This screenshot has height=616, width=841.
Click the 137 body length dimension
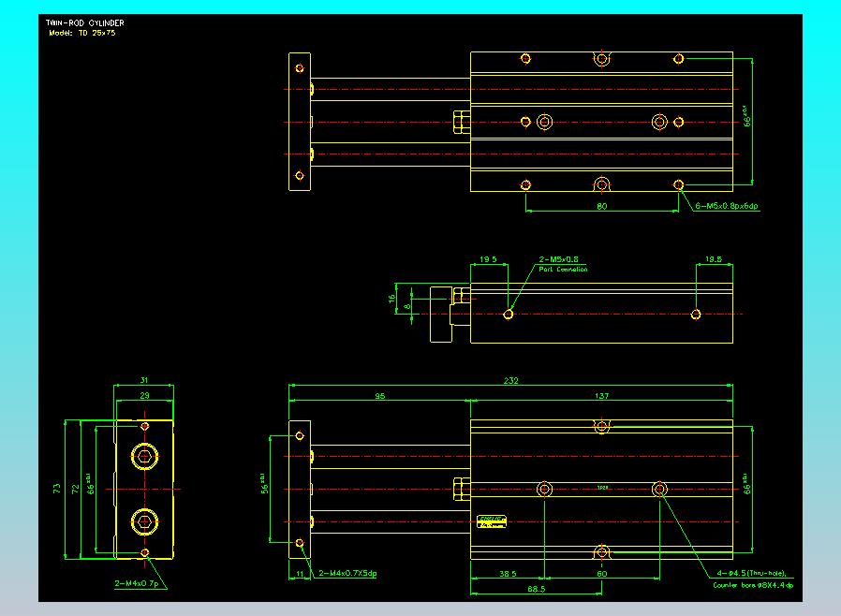click(x=601, y=396)
